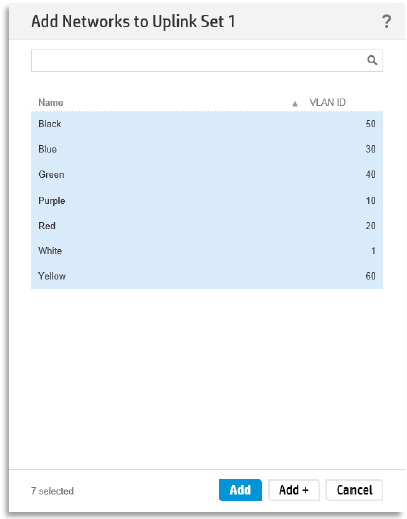Cancel the Add Networks dialog

click(354, 490)
